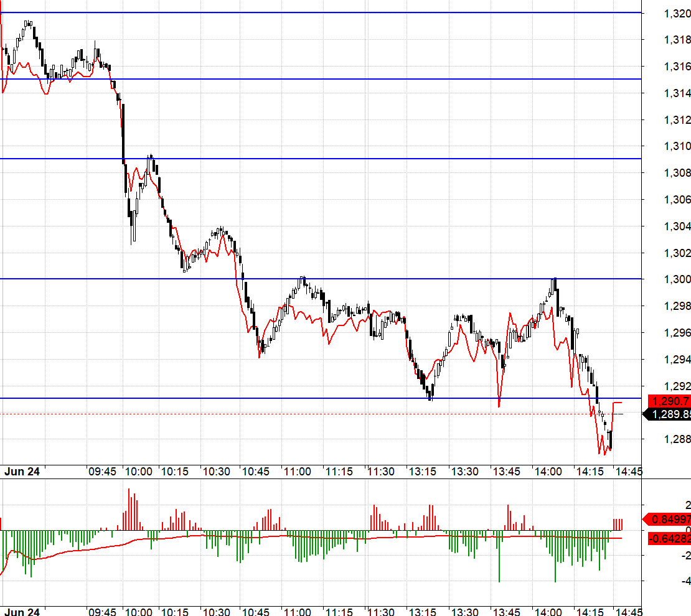This screenshot has width=691, height=616.
Task: Click the 1,298 label on the price scale
Action: (677, 306)
